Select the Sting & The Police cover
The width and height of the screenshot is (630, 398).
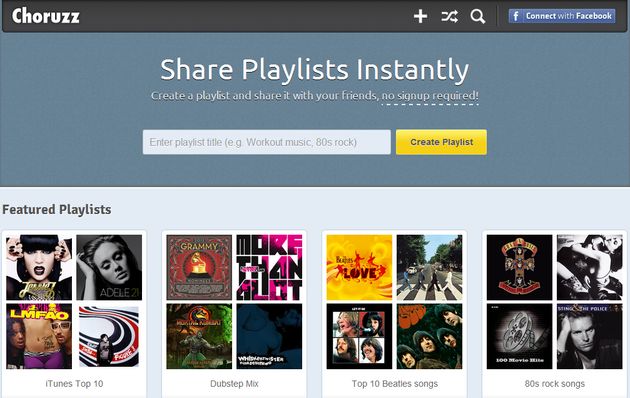[x=589, y=336]
